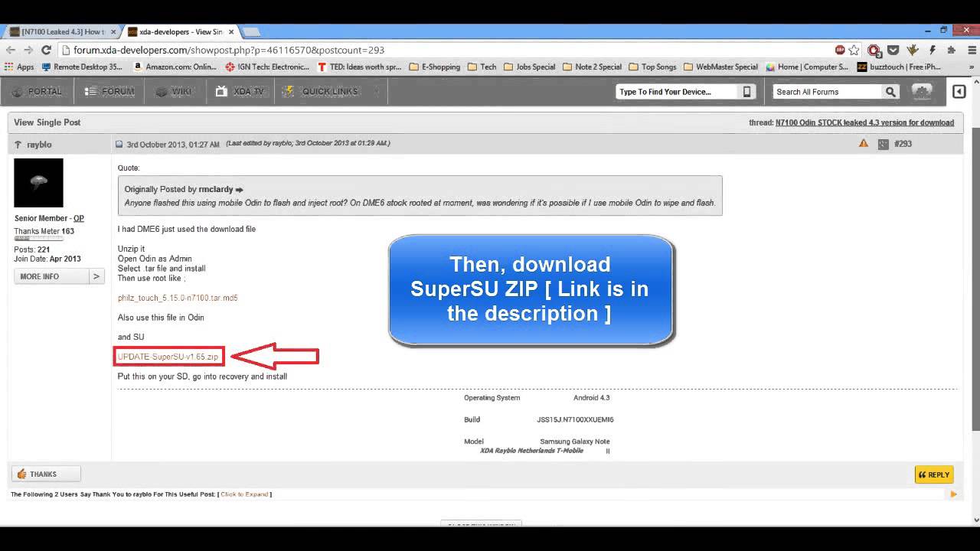View original post via arrow after rmclardy
Viewport: 980px width, 551px height.
(x=239, y=189)
